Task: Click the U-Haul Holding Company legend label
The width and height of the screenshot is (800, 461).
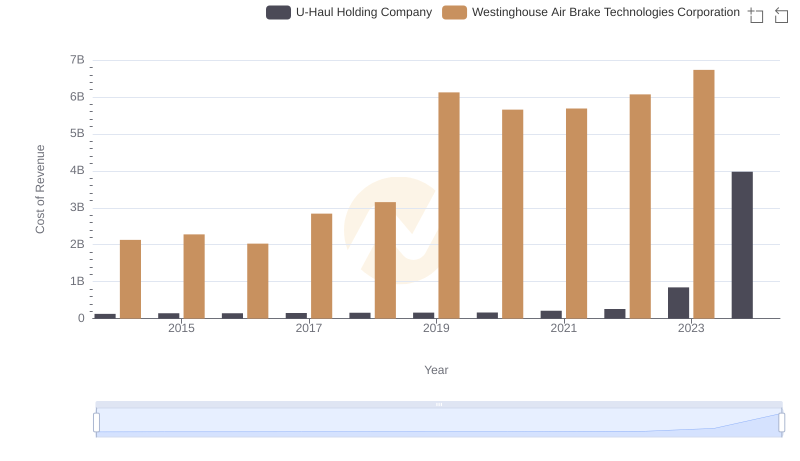Action: 364,12
